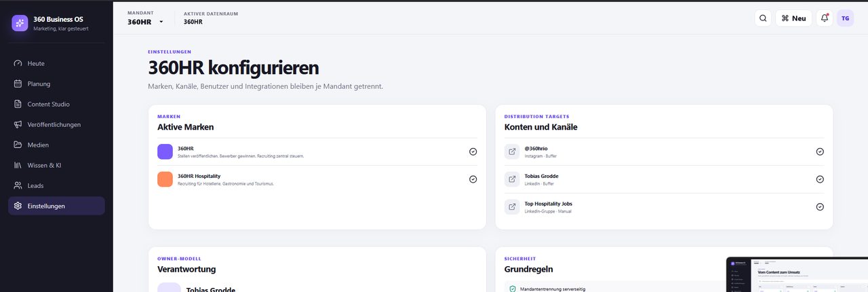Screen dimensions: 868x292
Task: Click the LinkedIn-Gruppe · Manual subtitle
Action: (548, 211)
